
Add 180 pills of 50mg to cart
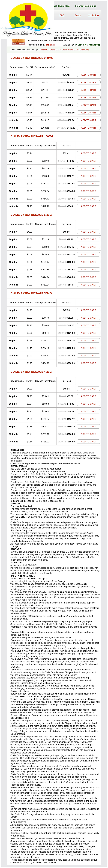tap(88, 363)
